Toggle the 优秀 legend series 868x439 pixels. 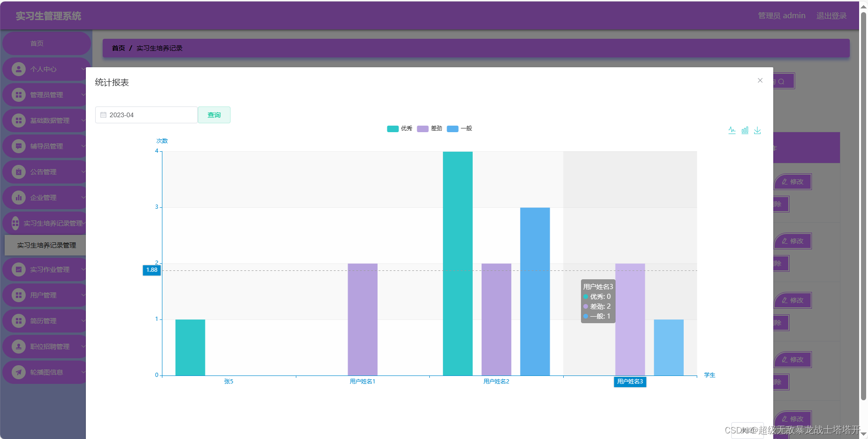(x=399, y=128)
